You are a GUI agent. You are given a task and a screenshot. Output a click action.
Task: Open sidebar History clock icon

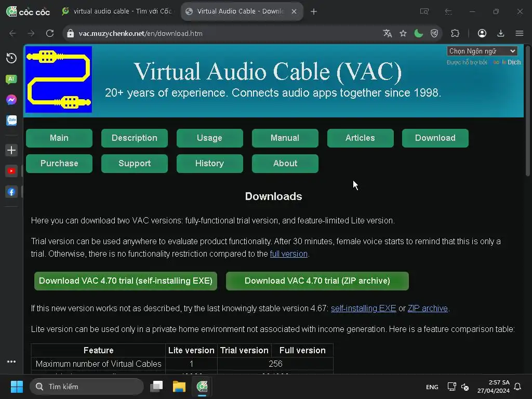[x=11, y=58]
